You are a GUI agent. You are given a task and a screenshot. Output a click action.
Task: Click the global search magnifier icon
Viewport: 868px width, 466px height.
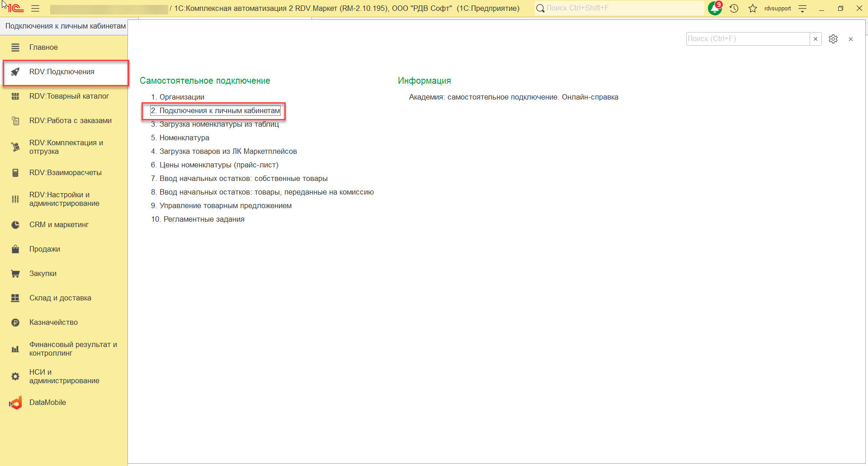(540, 8)
